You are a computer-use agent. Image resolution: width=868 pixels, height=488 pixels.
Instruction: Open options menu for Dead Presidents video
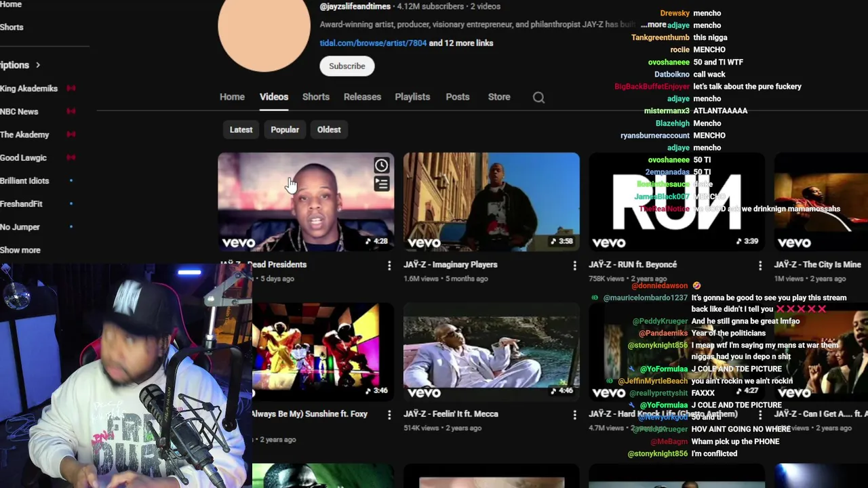389,266
